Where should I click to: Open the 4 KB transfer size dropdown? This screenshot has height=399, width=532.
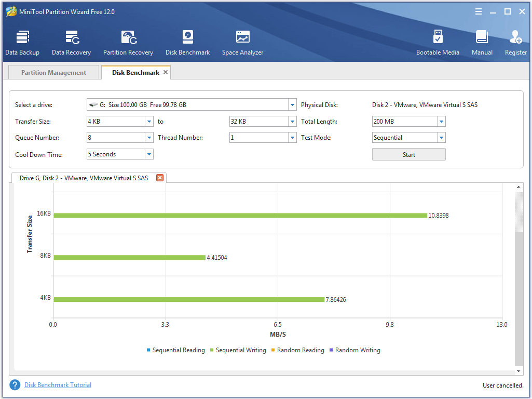(149, 121)
